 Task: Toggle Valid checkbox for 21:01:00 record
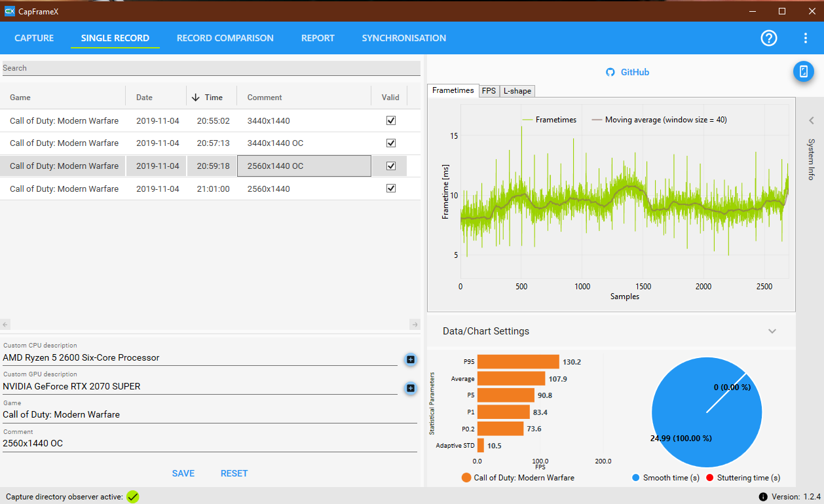tap(391, 189)
